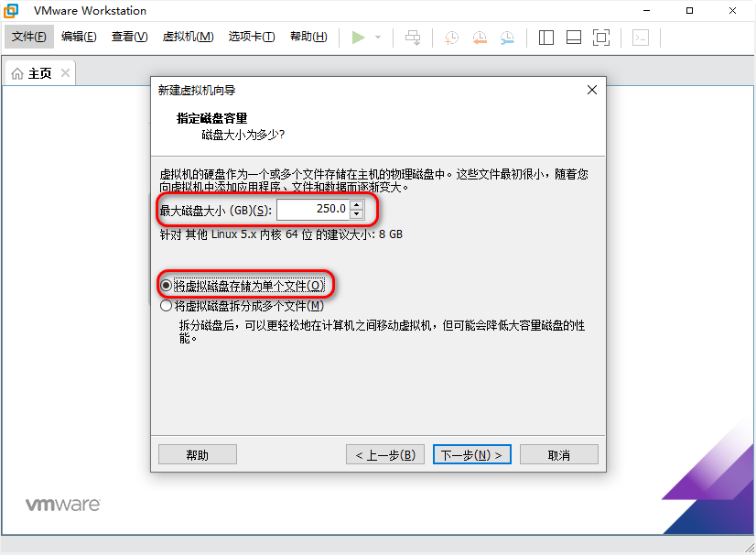Open the 虚拟机(M) menu

[x=188, y=37]
